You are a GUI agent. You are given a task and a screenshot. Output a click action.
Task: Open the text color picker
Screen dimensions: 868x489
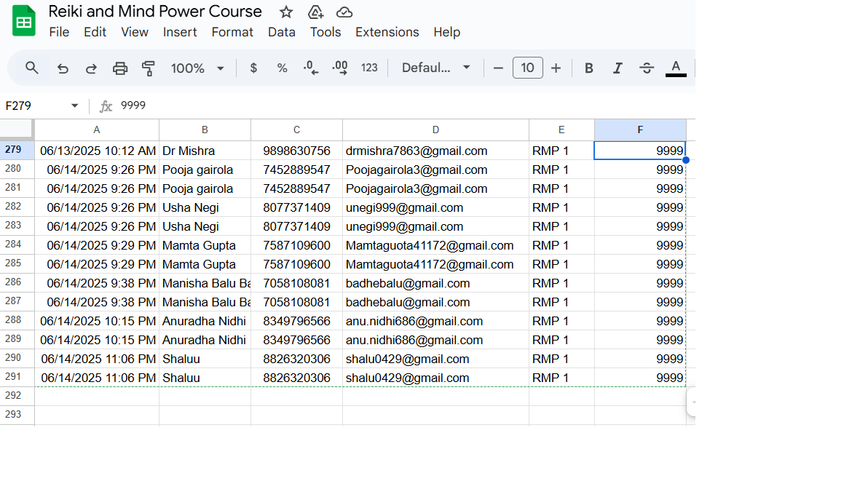tap(676, 68)
